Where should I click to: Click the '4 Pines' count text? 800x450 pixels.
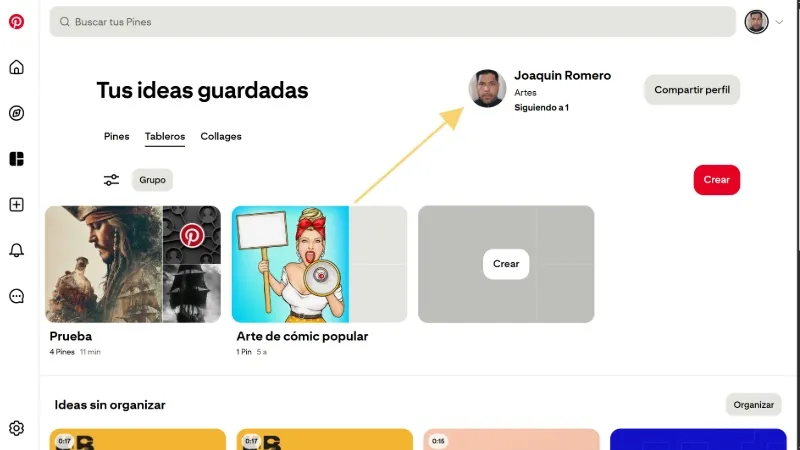(62, 352)
